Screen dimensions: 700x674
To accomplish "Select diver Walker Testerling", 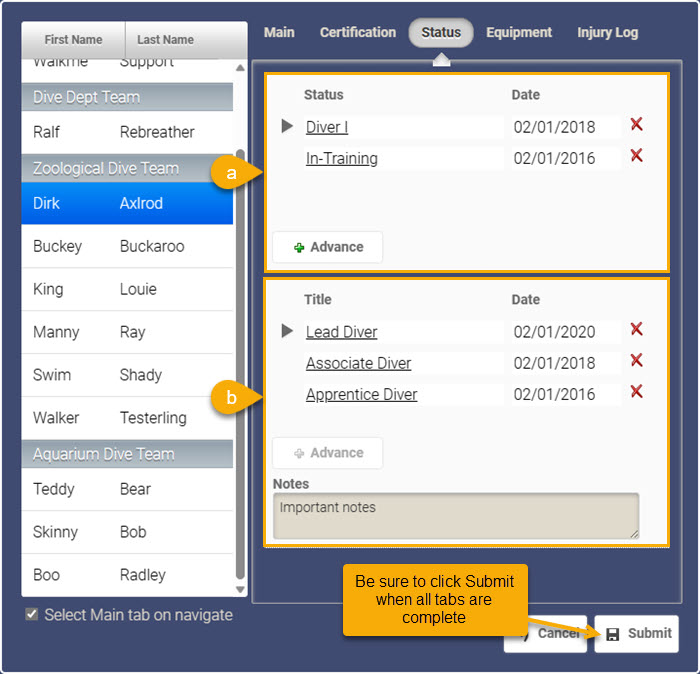I will click(127, 418).
